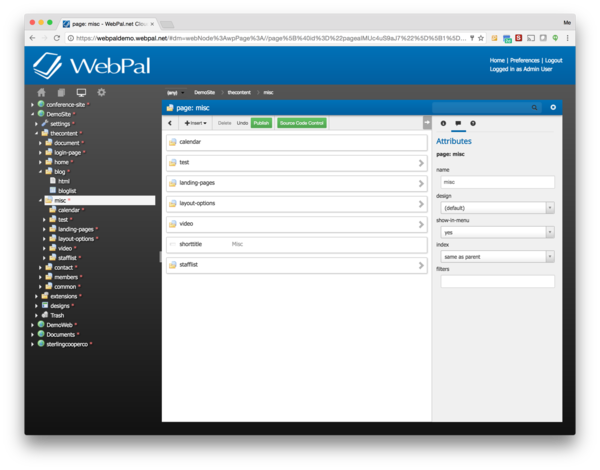Click the folder icon of the calendar row
Image resolution: width=600 pixels, height=470 pixels.
tap(173, 142)
